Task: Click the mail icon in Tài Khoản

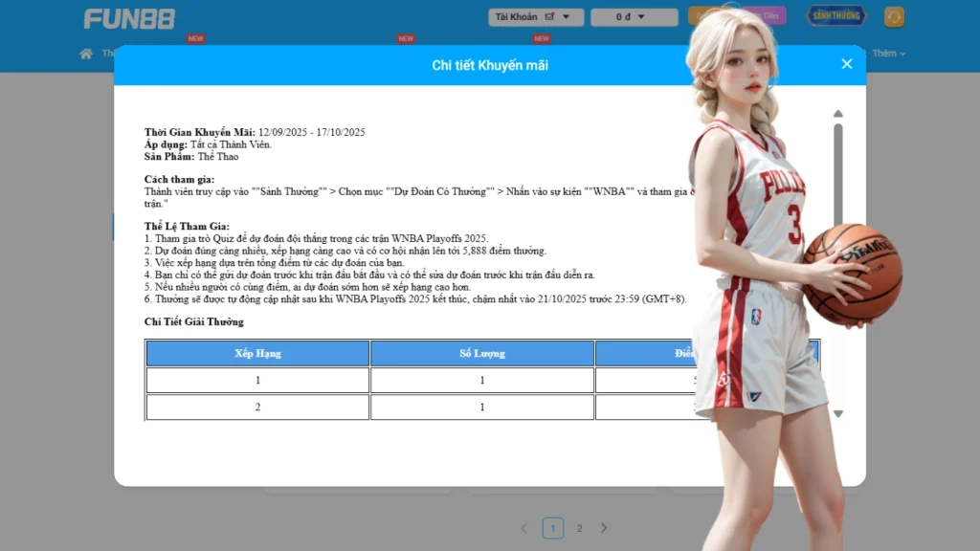Action: pyautogui.click(x=549, y=17)
